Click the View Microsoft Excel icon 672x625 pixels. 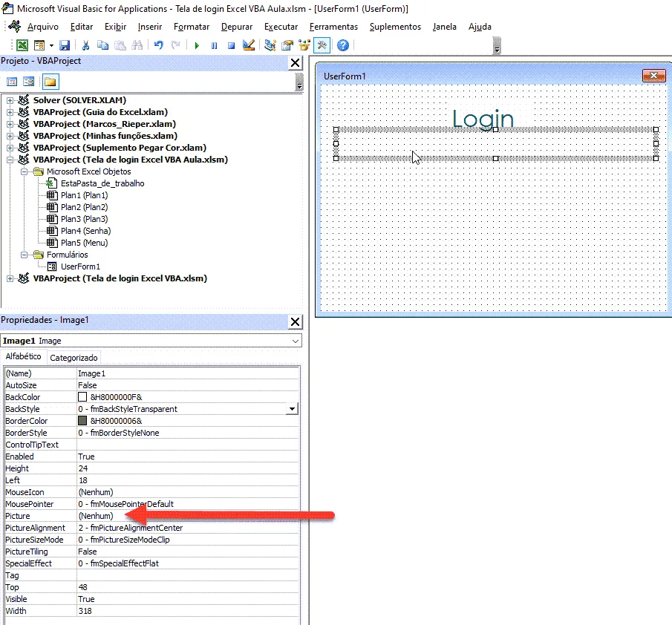(x=22, y=45)
